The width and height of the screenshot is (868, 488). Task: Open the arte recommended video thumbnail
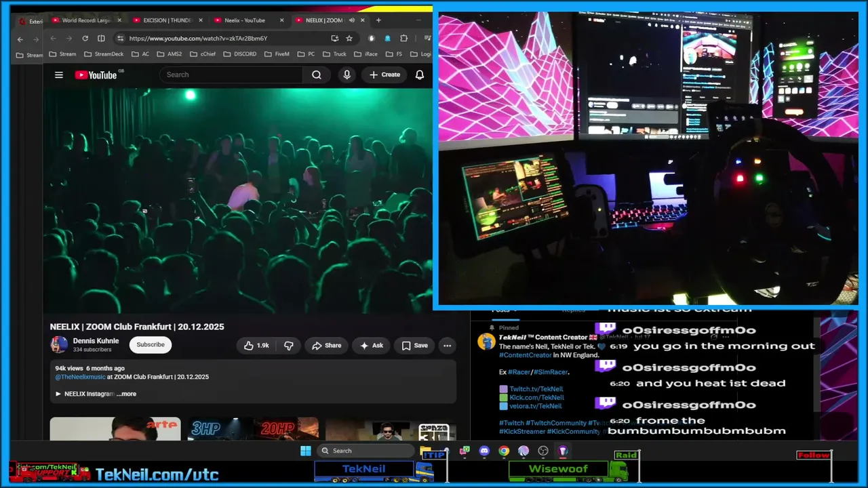click(x=115, y=429)
